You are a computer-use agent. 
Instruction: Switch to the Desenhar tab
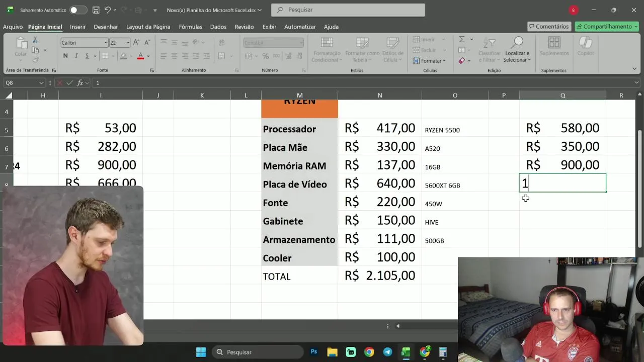coord(106,27)
